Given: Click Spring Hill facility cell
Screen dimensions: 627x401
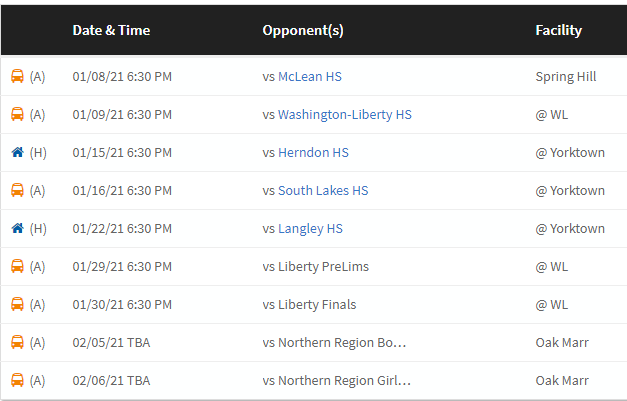Looking at the screenshot, I should coord(566,76).
